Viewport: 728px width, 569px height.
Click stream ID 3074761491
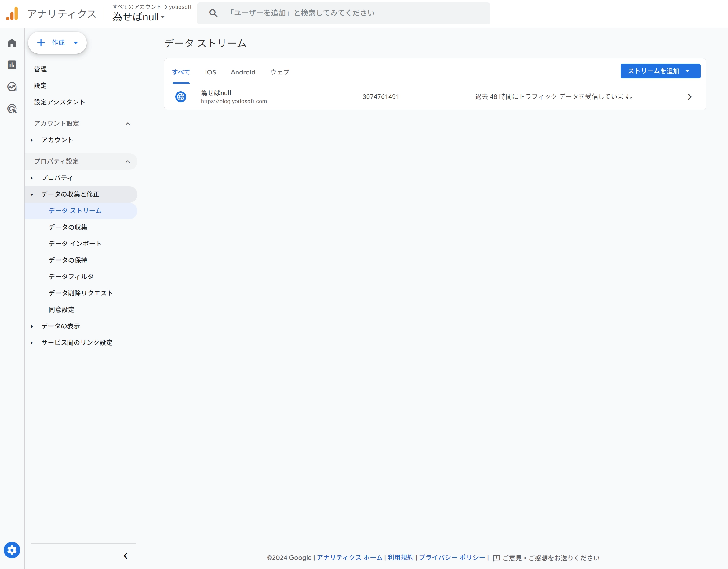(x=381, y=97)
